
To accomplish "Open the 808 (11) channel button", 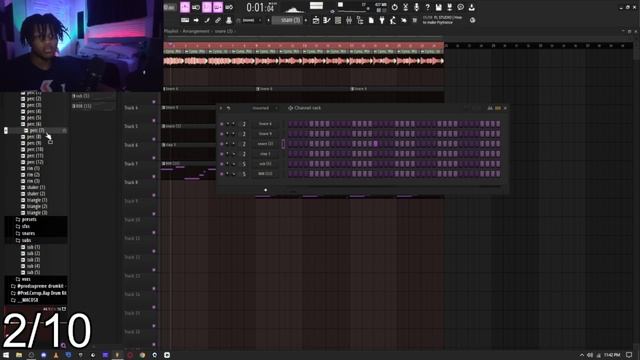I will pos(265,173).
